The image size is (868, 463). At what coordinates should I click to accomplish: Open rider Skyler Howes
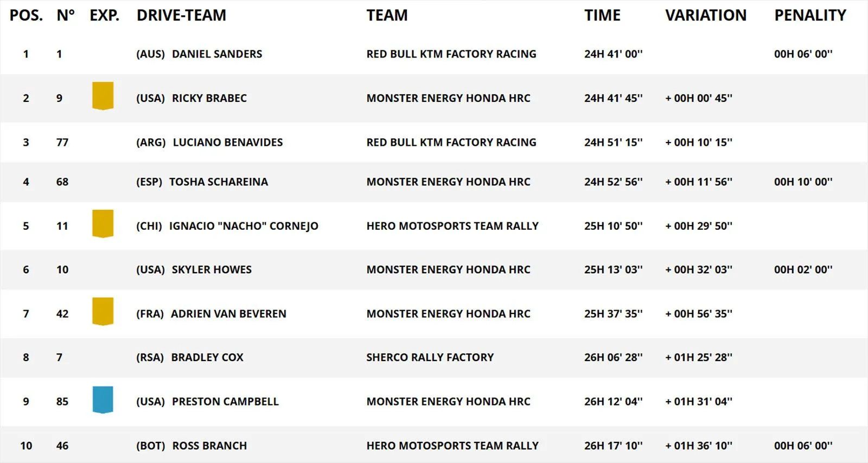point(212,270)
